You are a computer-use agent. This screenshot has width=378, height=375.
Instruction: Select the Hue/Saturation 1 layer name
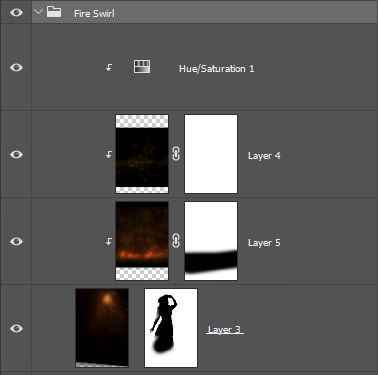(x=217, y=69)
